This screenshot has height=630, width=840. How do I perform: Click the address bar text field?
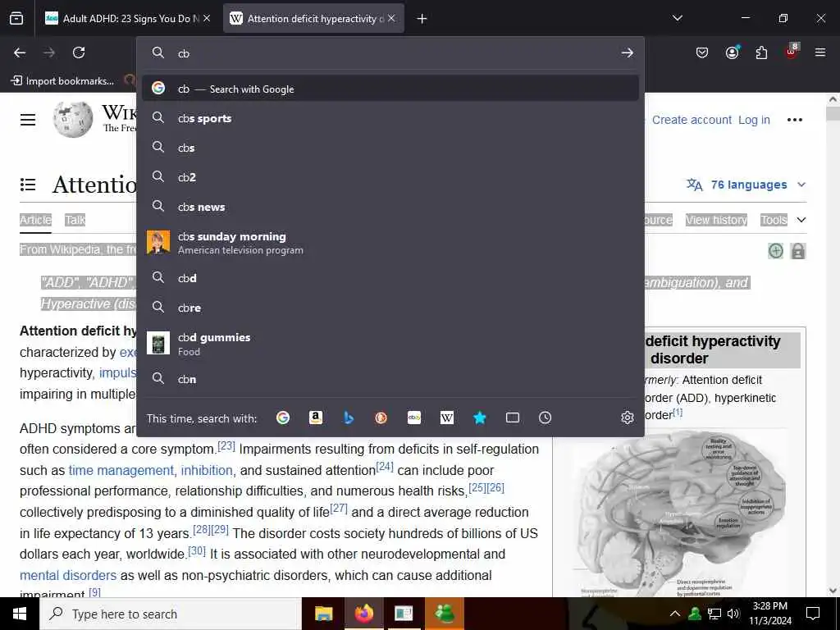pos(396,53)
